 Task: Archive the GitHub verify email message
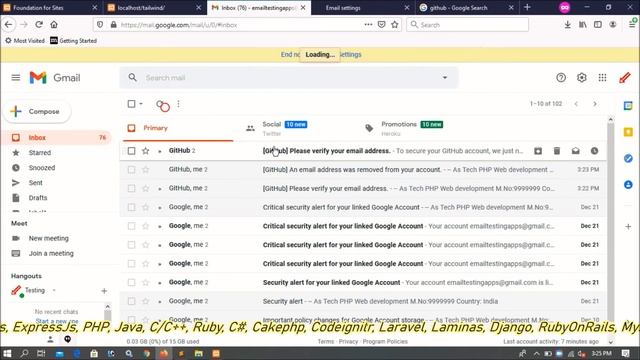[538, 151]
